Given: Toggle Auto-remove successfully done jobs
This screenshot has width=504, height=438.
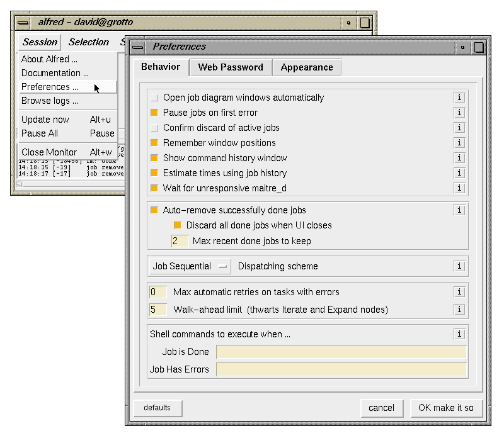Looking at the screenshot, I should 154,210.
